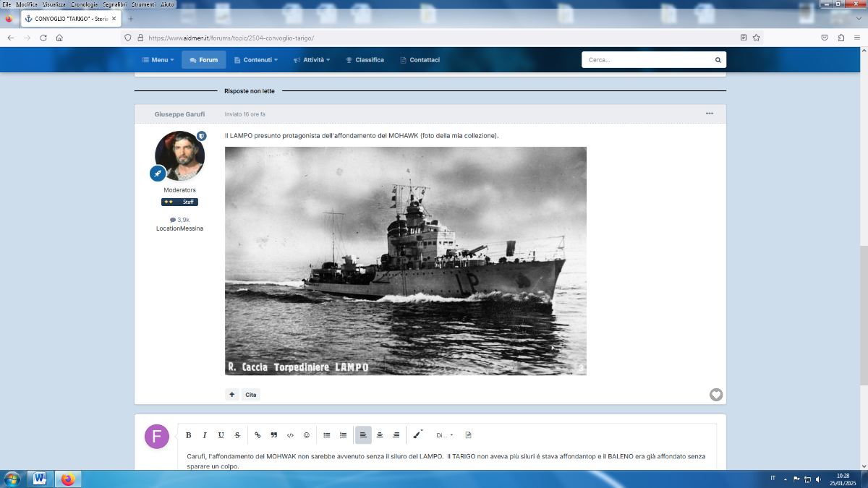868x488 pixels.
Task: Toggle italic formatting in reply editor
Action: 205,435
